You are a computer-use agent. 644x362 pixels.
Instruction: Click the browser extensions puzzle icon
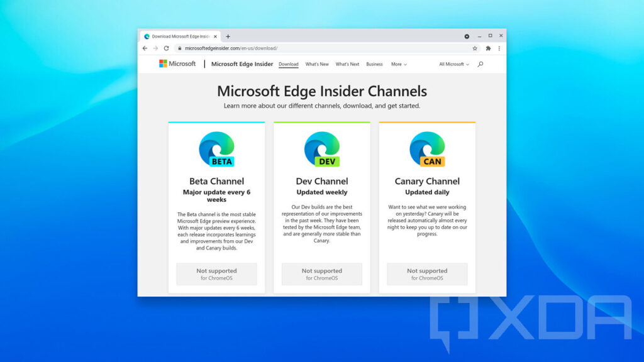pos(488,48)
